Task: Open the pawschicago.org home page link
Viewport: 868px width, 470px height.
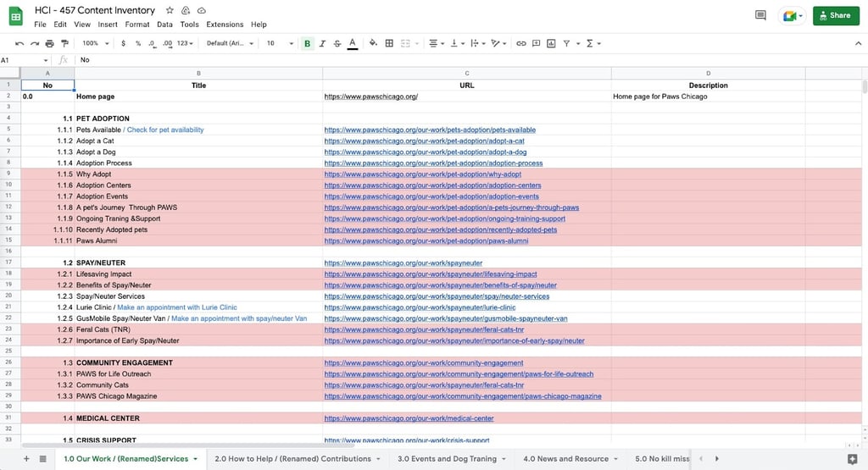Action: (x=371, y=97)
